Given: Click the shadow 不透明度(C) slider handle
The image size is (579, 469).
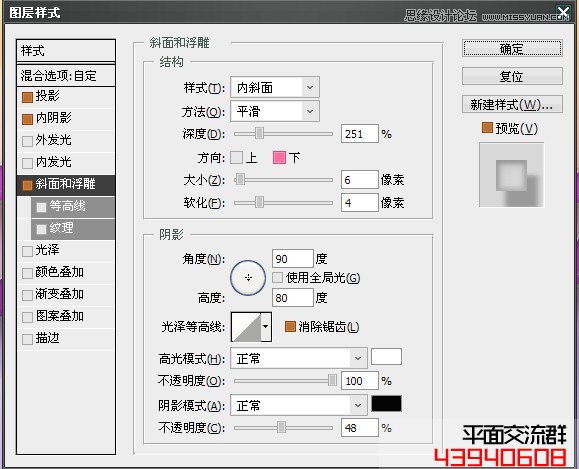Looking at the screenshot, I should (281, 428).
